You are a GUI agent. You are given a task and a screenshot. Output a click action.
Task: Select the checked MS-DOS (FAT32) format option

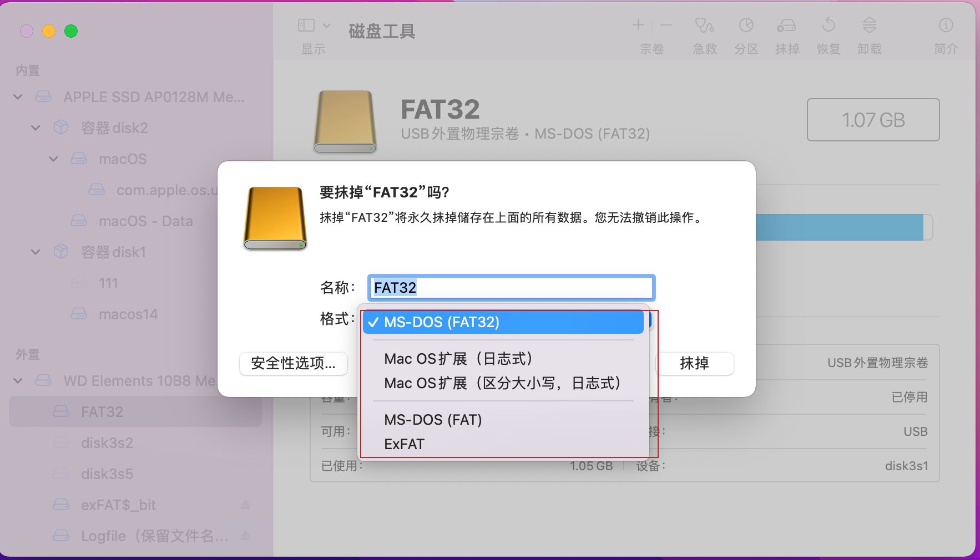tap(502, 322)
